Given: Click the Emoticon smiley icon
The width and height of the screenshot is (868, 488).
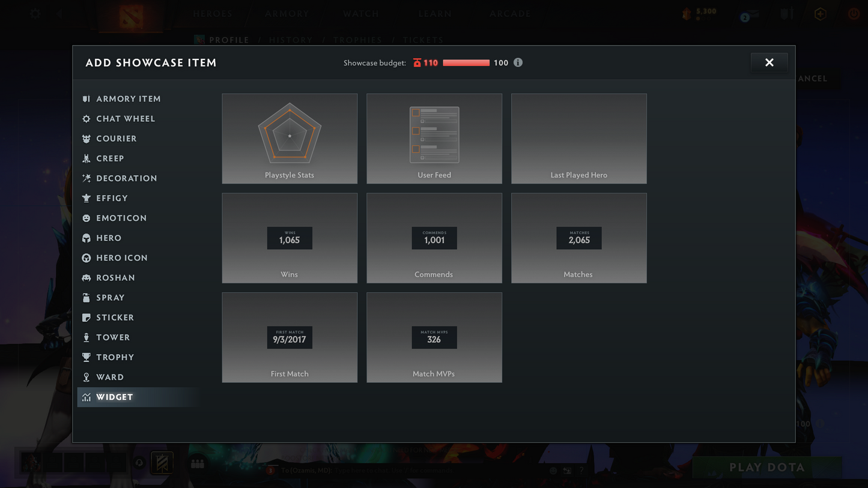Looking at the screenshot, I should pyautogui.click(x=86, y=218).
